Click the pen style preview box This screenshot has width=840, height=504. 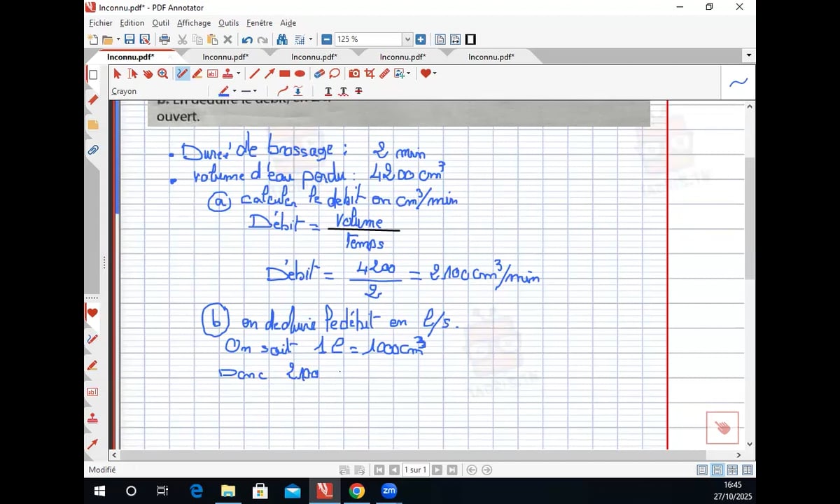738,83
